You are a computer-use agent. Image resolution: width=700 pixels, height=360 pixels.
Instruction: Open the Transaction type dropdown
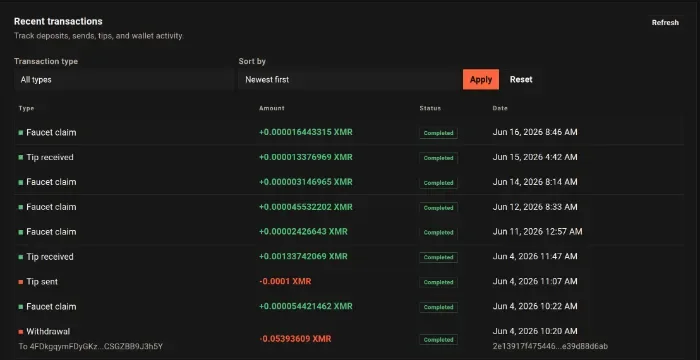click(x=124, y=80)
